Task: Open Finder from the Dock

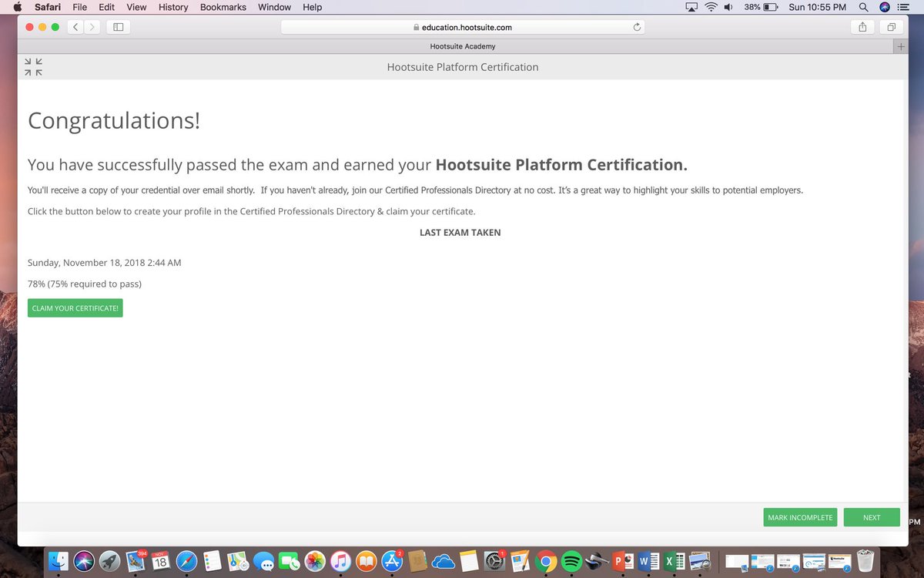Action: tap(59, 561)
